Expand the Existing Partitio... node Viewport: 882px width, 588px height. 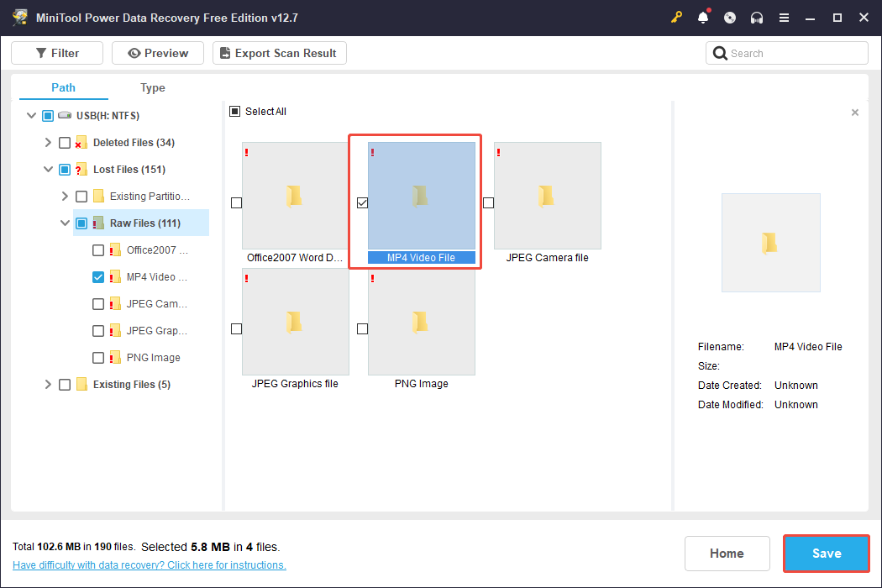click(x=65, y=196)
